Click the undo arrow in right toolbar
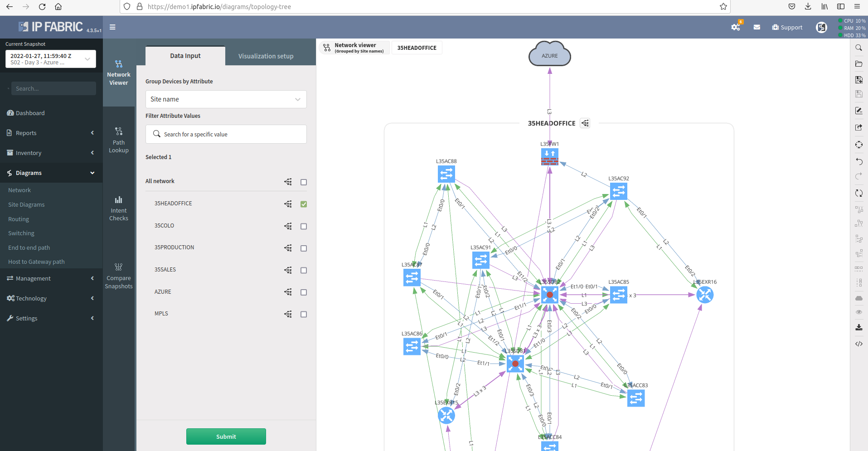The width and height of the screenshot is (868, 451). 858,161
